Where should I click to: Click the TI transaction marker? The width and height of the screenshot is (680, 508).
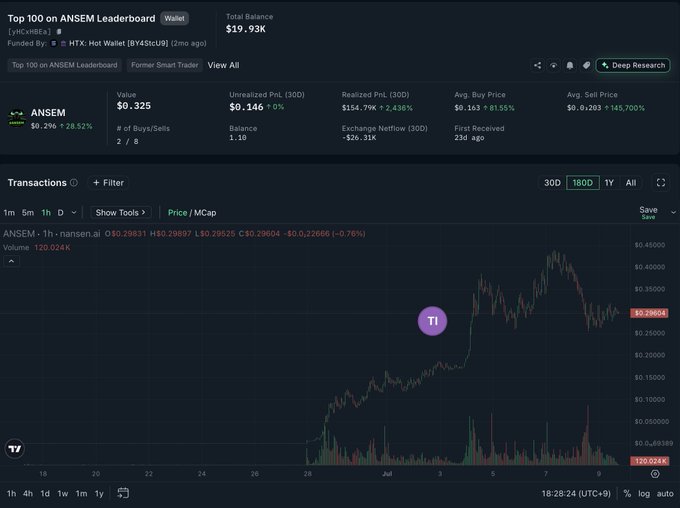432,321
